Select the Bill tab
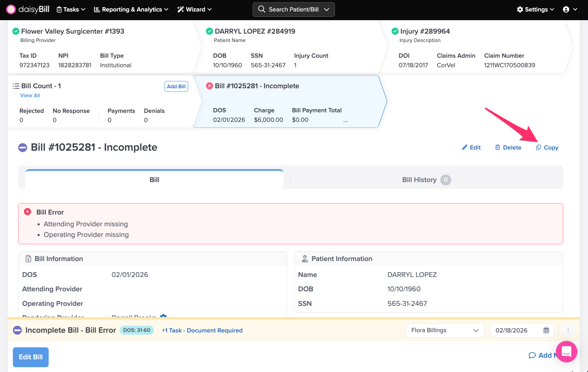The height and width of the screenshot is (372, 588). tap(154, 180)
